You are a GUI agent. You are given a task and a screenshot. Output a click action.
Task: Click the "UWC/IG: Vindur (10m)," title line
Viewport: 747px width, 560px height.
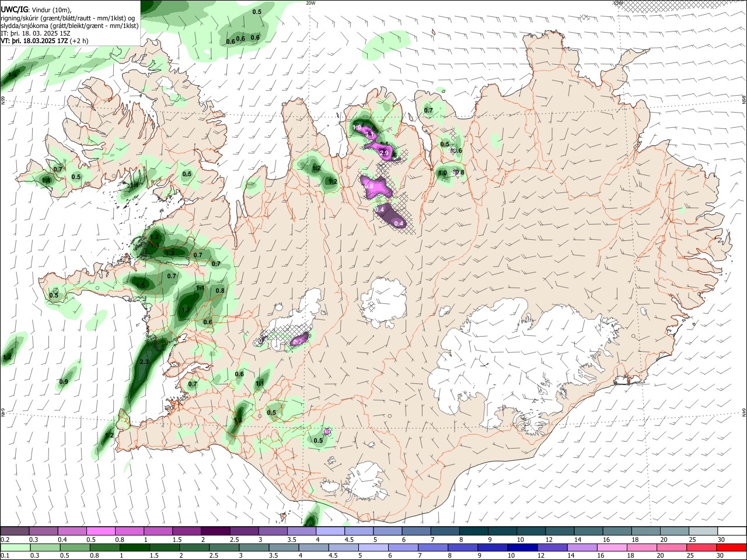pos(36,10)
